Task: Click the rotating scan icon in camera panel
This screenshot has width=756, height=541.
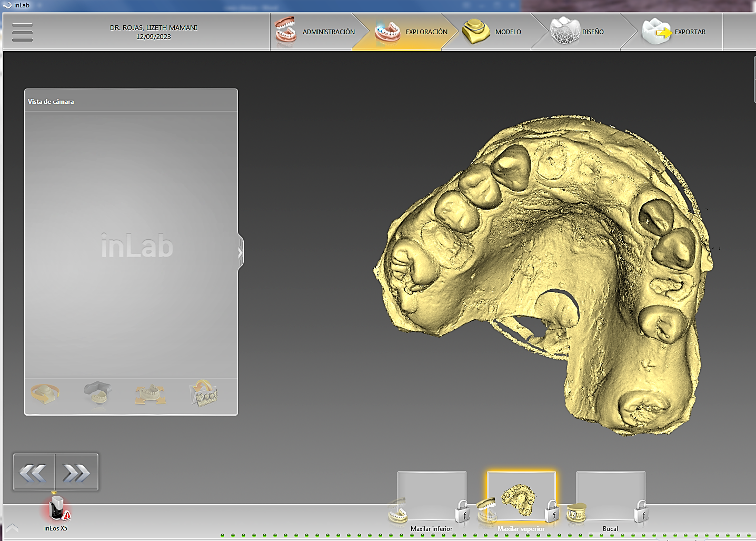Action: [x=45, y=394]
